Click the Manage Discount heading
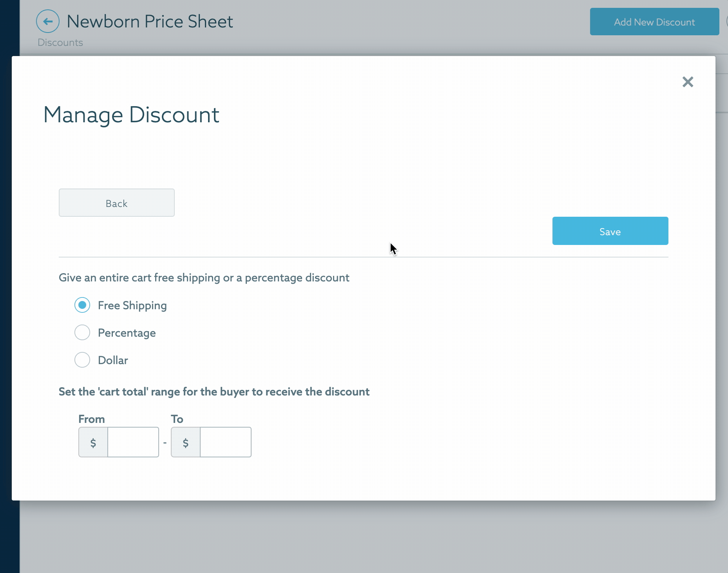This screenshot has width=728, height=573. point(131,115)
